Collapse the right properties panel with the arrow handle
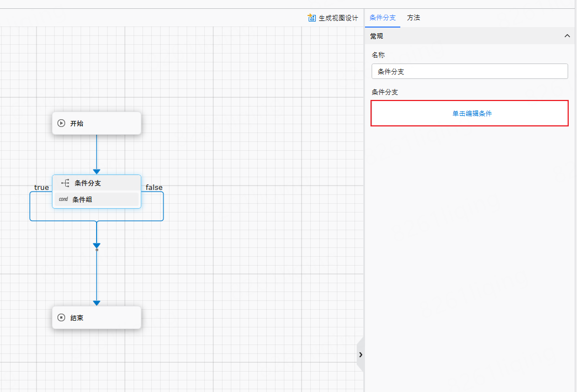Viewport: 577px width, 392px height. (361, 354)
